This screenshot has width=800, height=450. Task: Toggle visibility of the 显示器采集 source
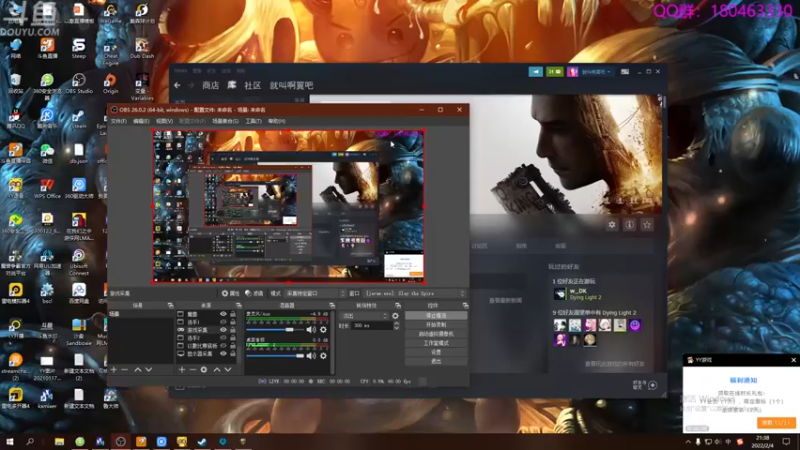tap(223, 354)
